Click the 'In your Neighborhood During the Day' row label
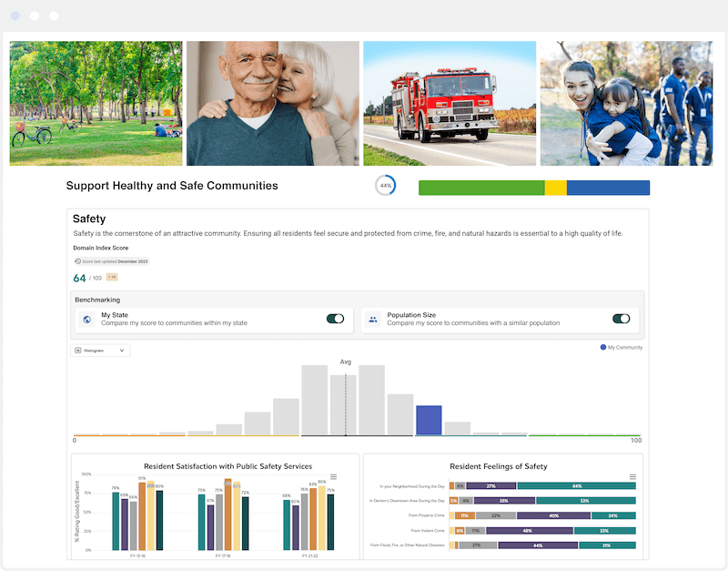Viewport: 728px width, 571px height. [412, 486]
